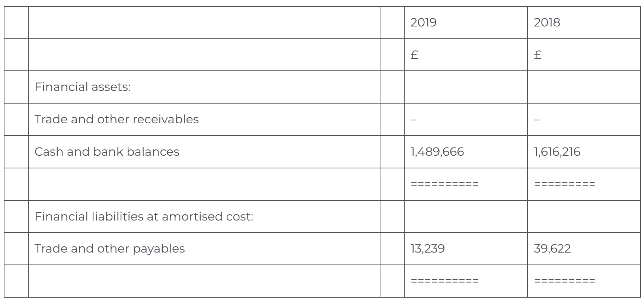Select 'Trade and other receivables' label
644x301 pixels.
click(x=117, y=119)
